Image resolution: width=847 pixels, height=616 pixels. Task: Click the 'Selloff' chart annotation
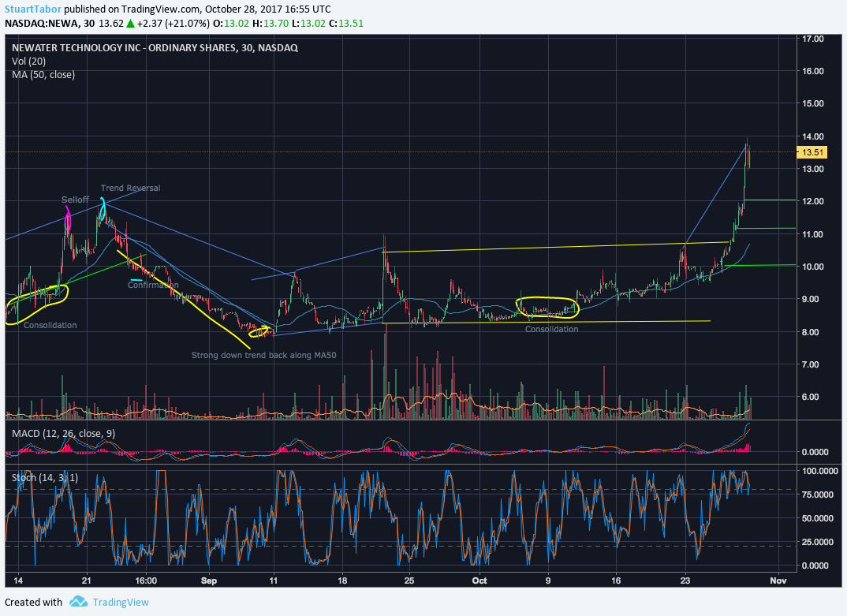(75, 200)
